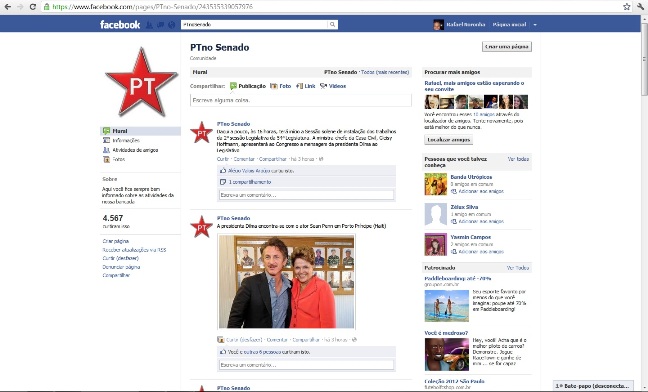Select Mural in the left sidebar
This screenshot has height=392, width=648.
[x=141, y=131]
